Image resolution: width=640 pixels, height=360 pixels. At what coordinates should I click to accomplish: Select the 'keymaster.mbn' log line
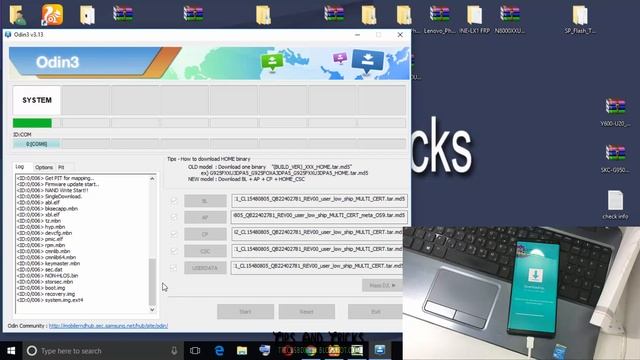[48, 263]
